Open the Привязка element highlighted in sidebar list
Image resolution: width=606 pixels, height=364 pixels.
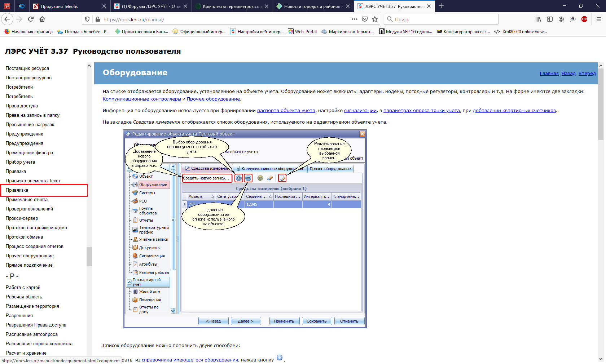coord(17,190)
